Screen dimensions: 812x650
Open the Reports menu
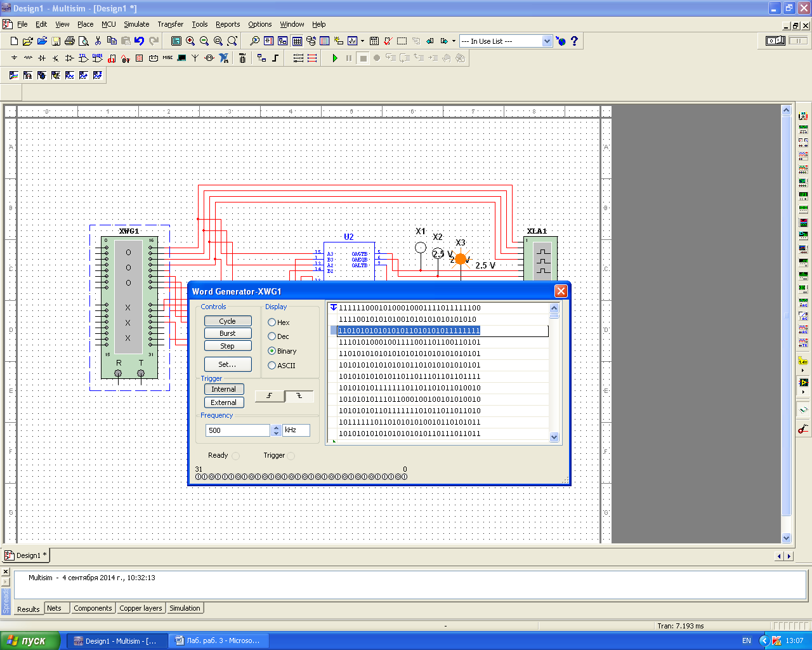[x=228, y=24]
